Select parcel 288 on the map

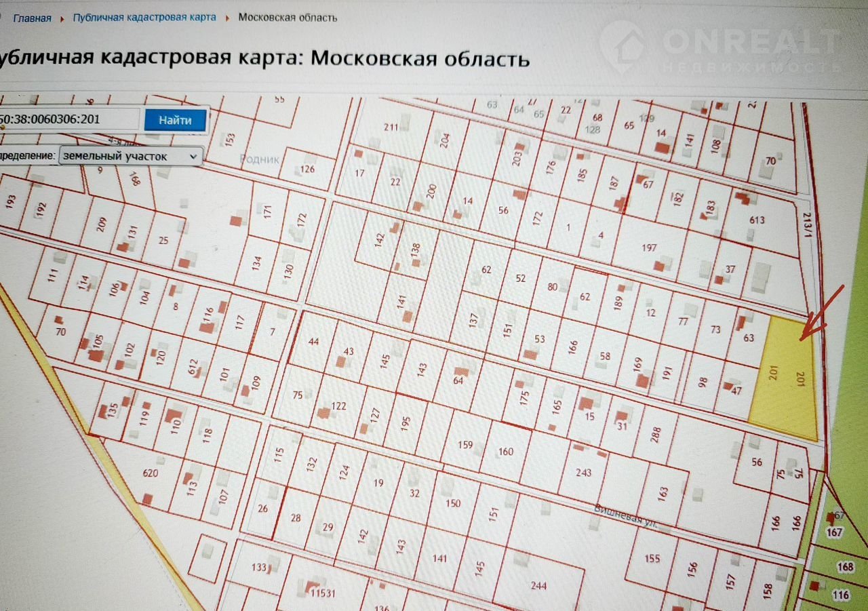[655, 433]
